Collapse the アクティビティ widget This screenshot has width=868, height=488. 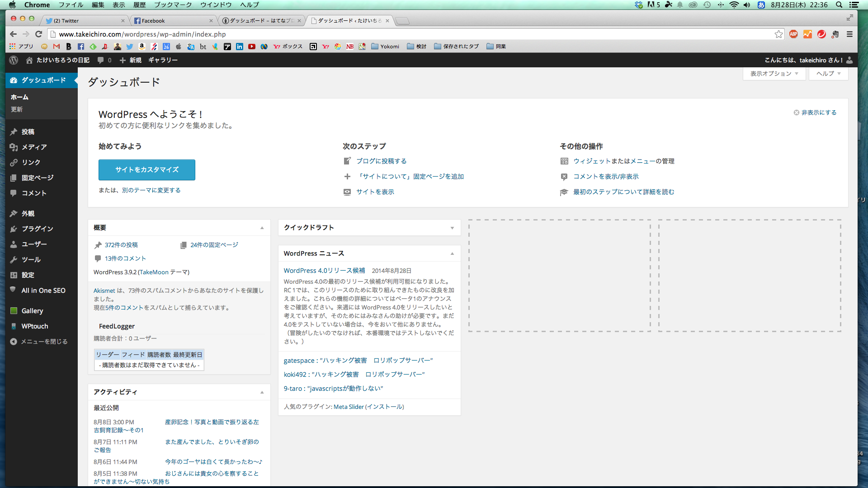(262, 392)
